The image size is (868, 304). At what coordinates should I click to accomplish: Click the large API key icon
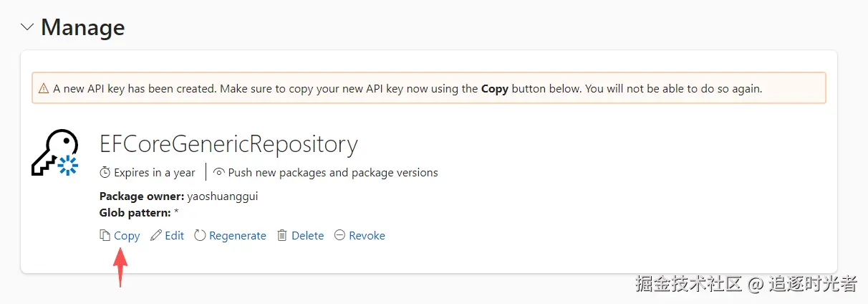tap(55, 153)
